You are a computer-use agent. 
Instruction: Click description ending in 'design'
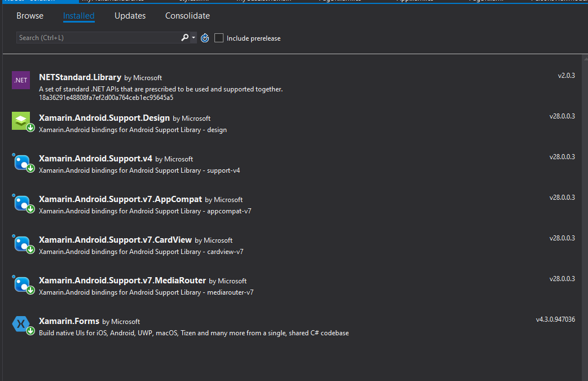[133, 130]
